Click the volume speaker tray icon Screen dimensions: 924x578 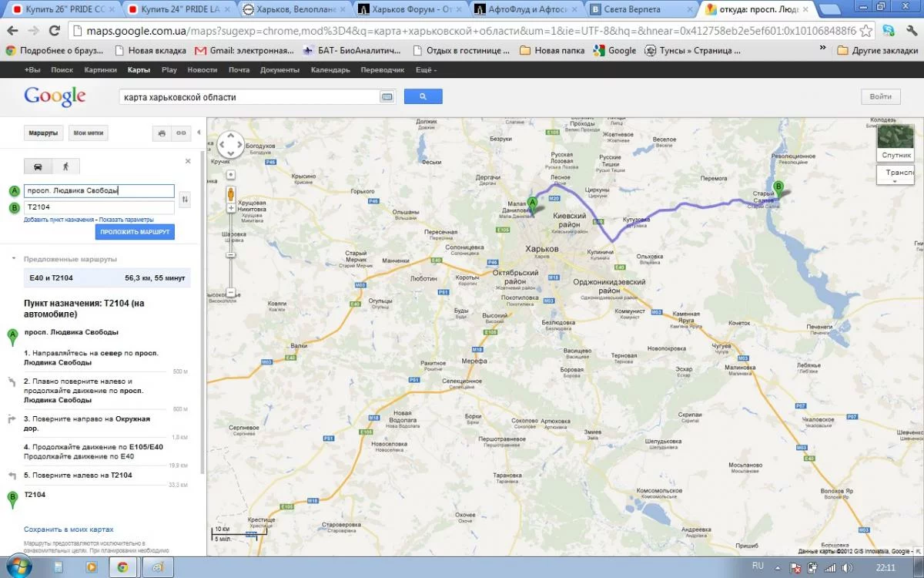click(x=845, y=567)
